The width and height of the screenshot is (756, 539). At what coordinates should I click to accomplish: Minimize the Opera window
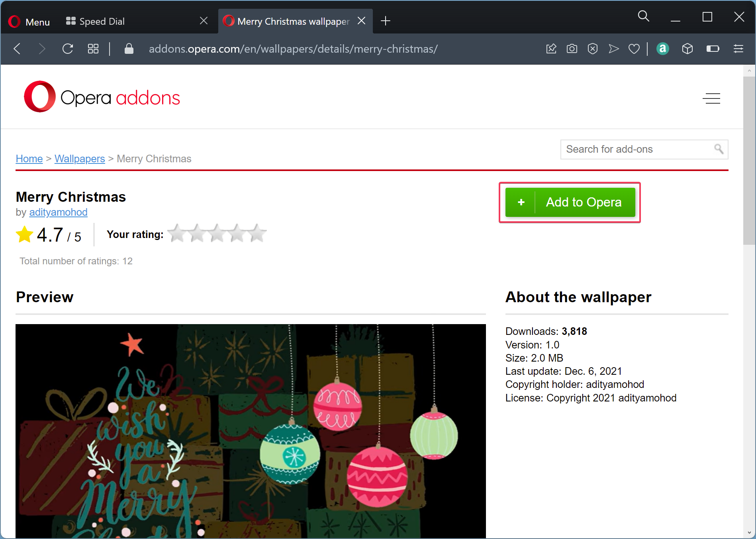675,17
